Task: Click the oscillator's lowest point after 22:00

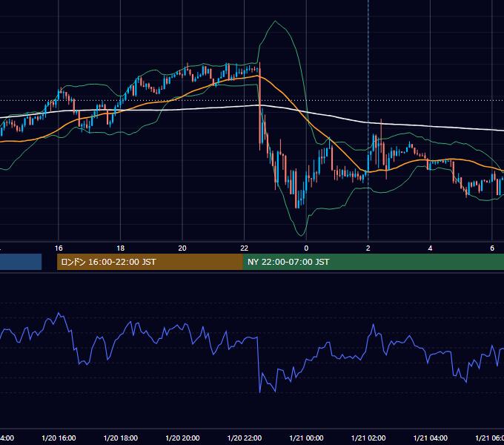Action: (259, 392)
